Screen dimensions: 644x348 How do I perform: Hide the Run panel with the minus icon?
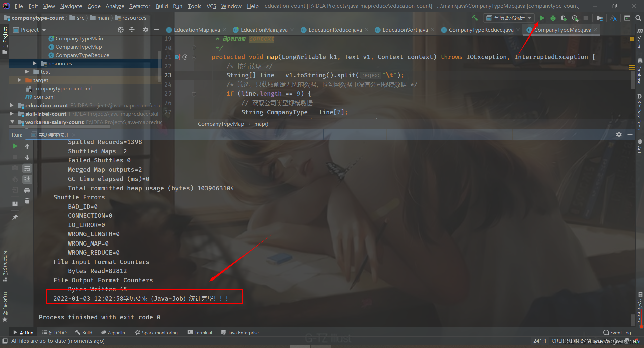(630, 134)
